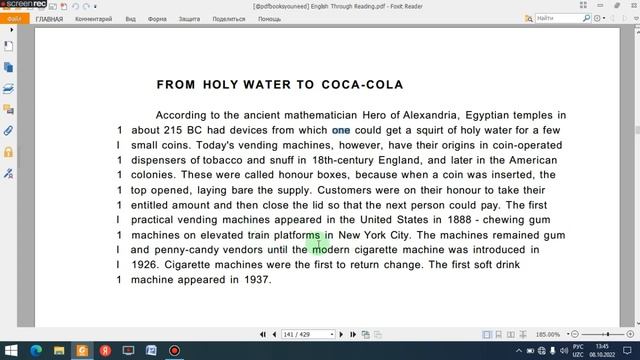Switch to the ГЛАВНАЯ ribbon tab
Image resolution: width=640 pixels, height=360 pixels.
tap(49, 19)
